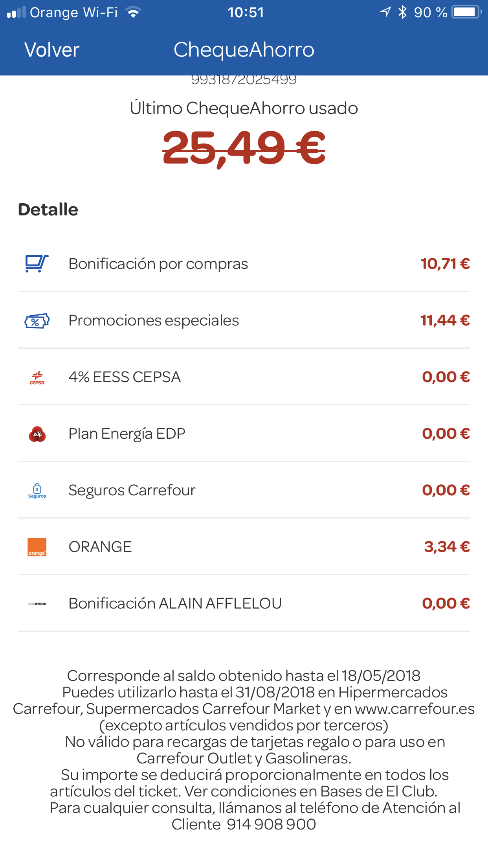This screenshot has height=868, width=488.
Task: Tap the shopping cart icon
Action: [37, 263]
